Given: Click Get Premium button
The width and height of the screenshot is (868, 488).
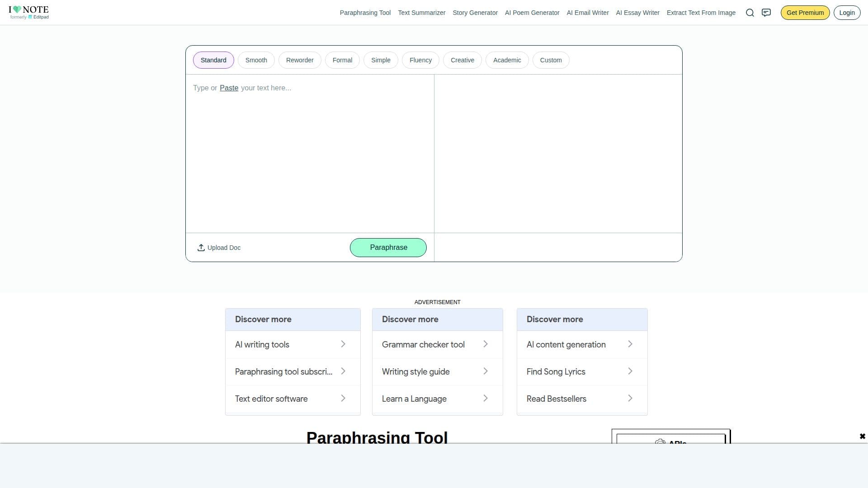Looking at the screenshot, I should pos(805,13).
